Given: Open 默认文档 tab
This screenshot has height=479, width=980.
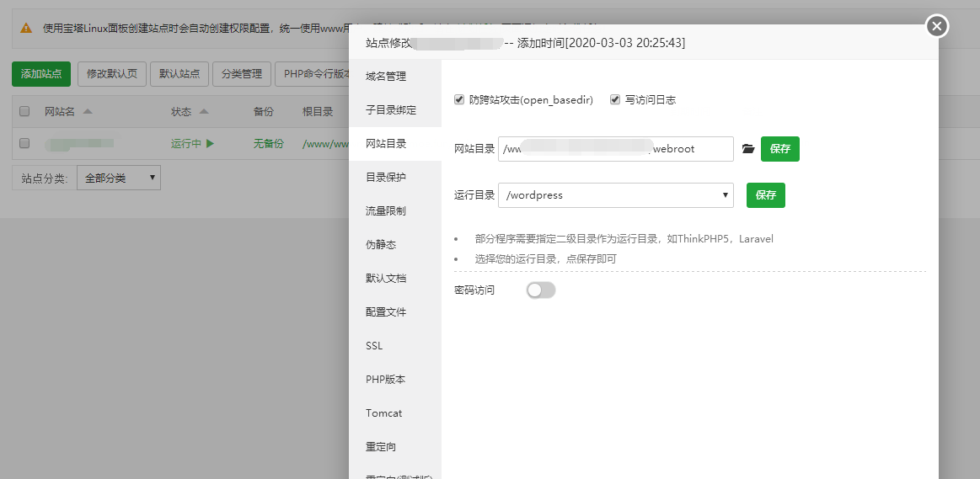Looking at the screenshot, I should pos(395,279).
